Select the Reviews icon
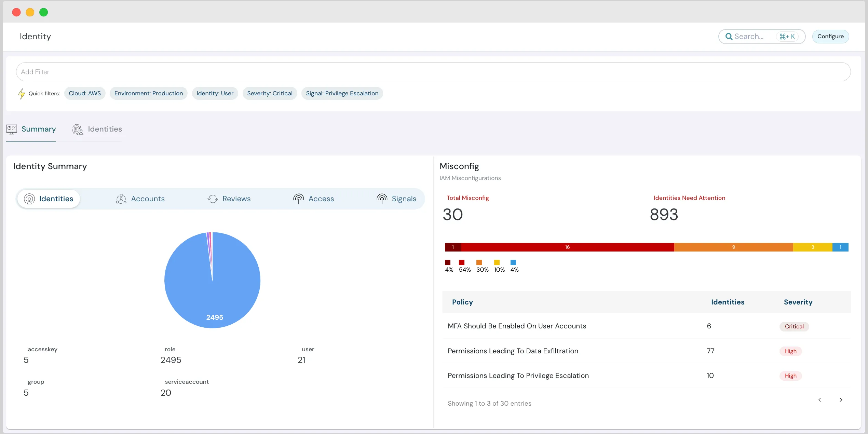868x434 pixels. coord(212,199)
